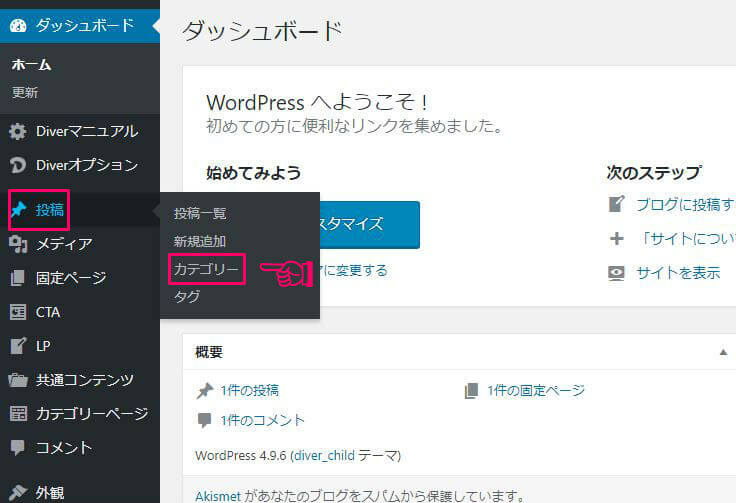
Task: Open the diver_child theme link
Action: [x=324, y=455]
